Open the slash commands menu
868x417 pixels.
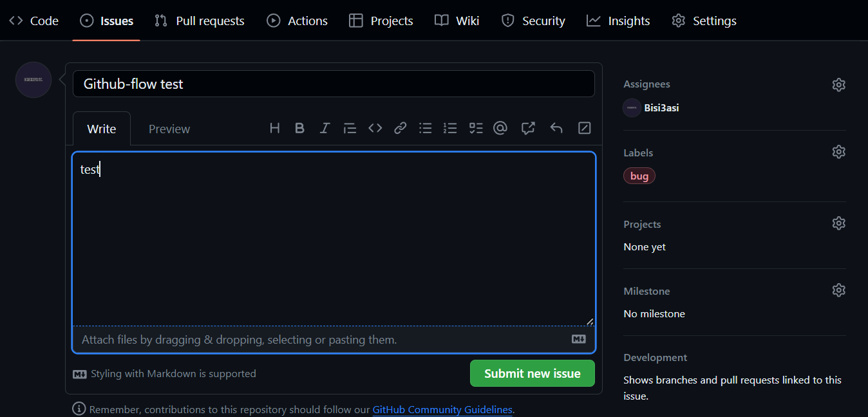(585, 128)
